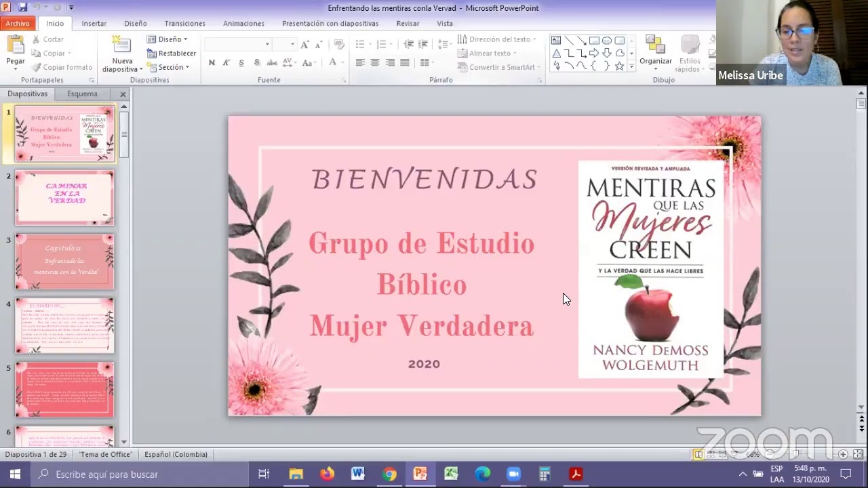Open the Sección dropdown
868x488 pixels.
(168, 67)
